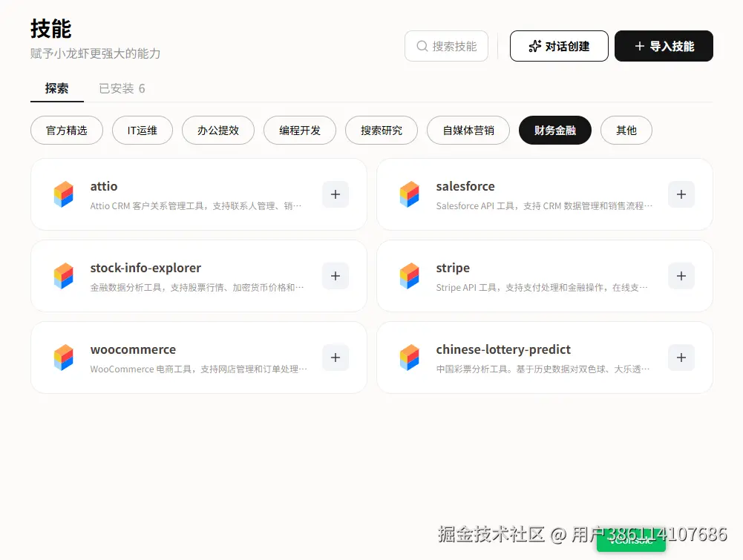Add the salesforce skill via plus icon

pyautogui.click(x=681, y=194)
